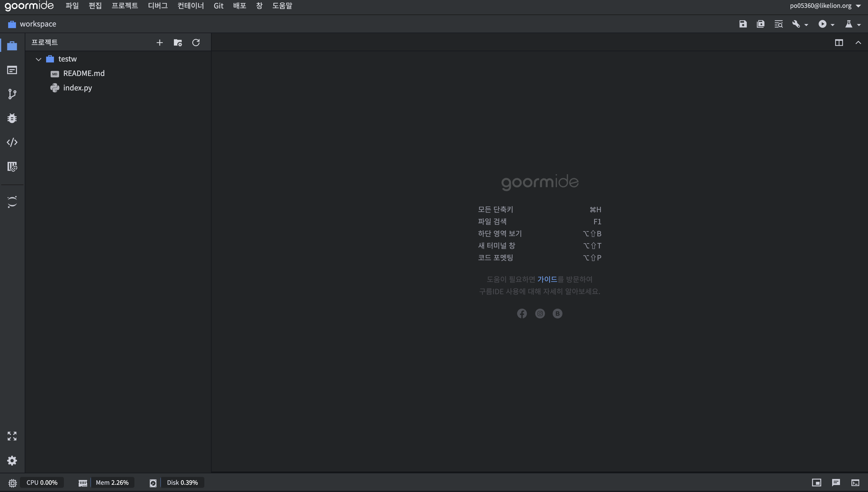The height and width of the screenshot is (492, 868).
Task: Click the 파일 검색 shortcut row
Action: point(539,221)
